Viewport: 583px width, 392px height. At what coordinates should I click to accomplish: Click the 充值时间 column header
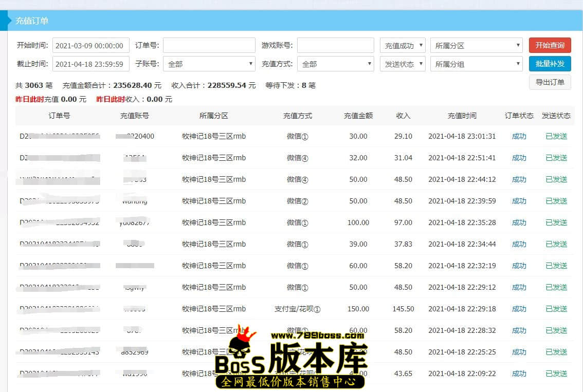461,116
